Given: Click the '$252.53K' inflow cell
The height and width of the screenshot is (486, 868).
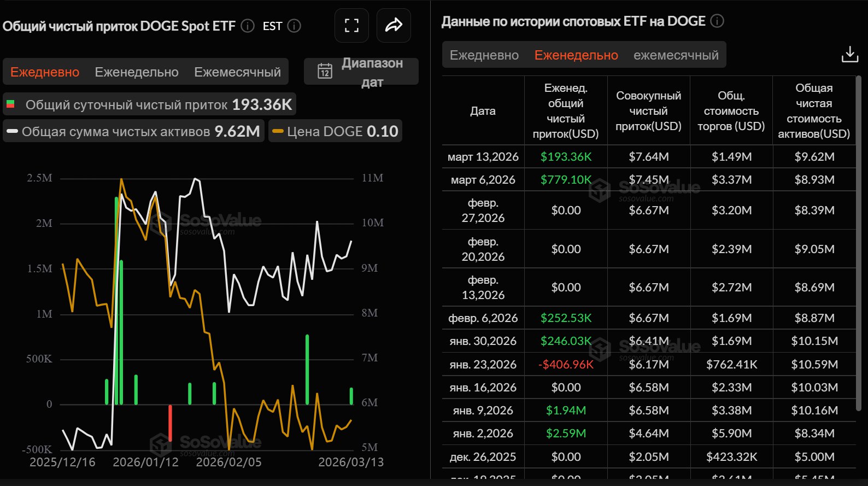Looking at the screenshot, I should coord(566,318).
